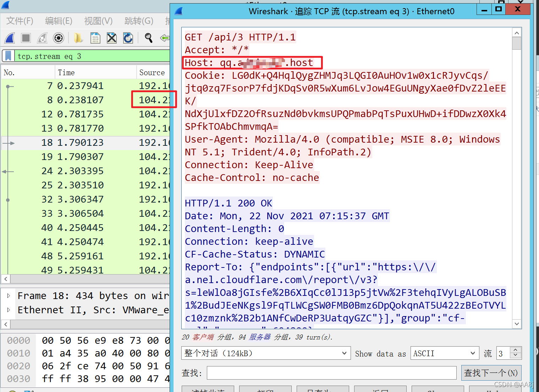The height and width of the screenshot is (392, 539).
Task: Click hex dump row at offset 0030
Action: 86,379
